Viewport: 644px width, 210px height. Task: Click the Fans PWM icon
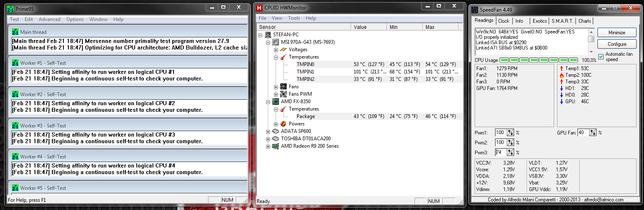click(283, 94)
